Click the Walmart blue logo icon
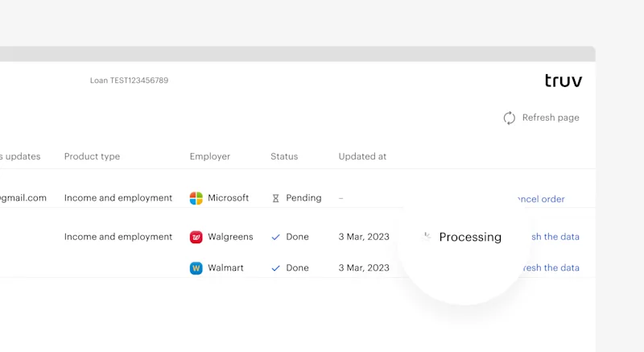Viewport: 644px width, 352px height. tap(196, 268)
